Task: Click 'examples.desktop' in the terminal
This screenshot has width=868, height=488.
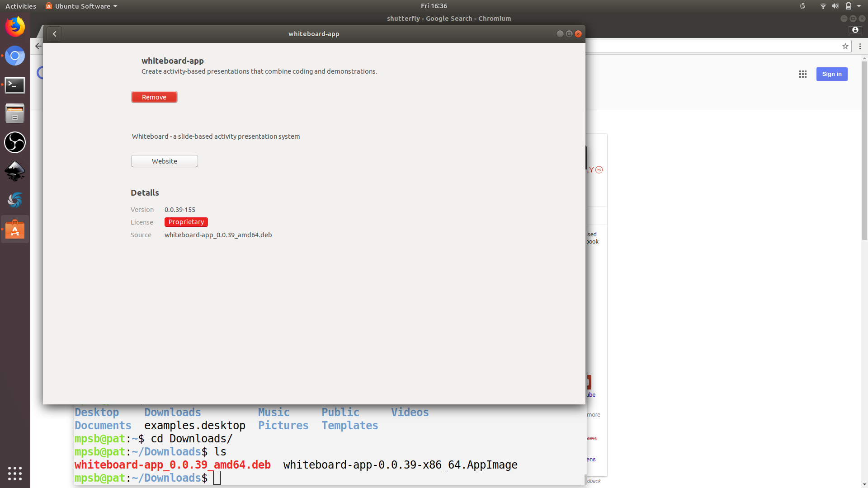Action: 195,426
